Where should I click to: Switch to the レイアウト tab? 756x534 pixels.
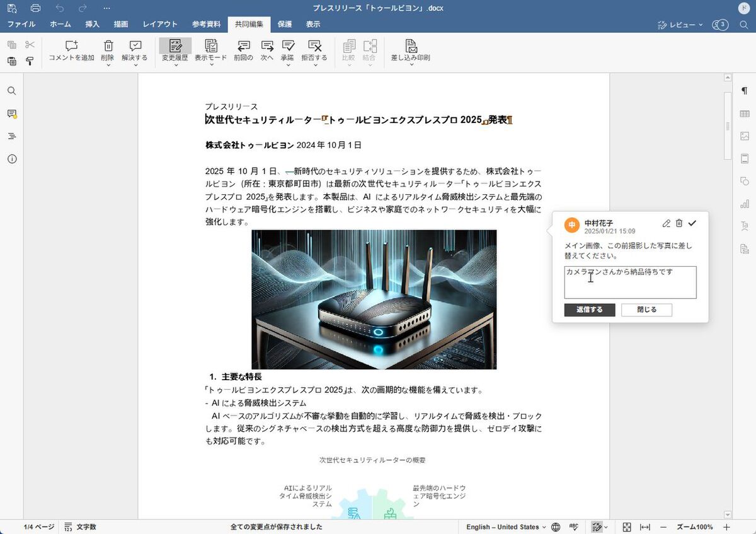coord(160,25)
